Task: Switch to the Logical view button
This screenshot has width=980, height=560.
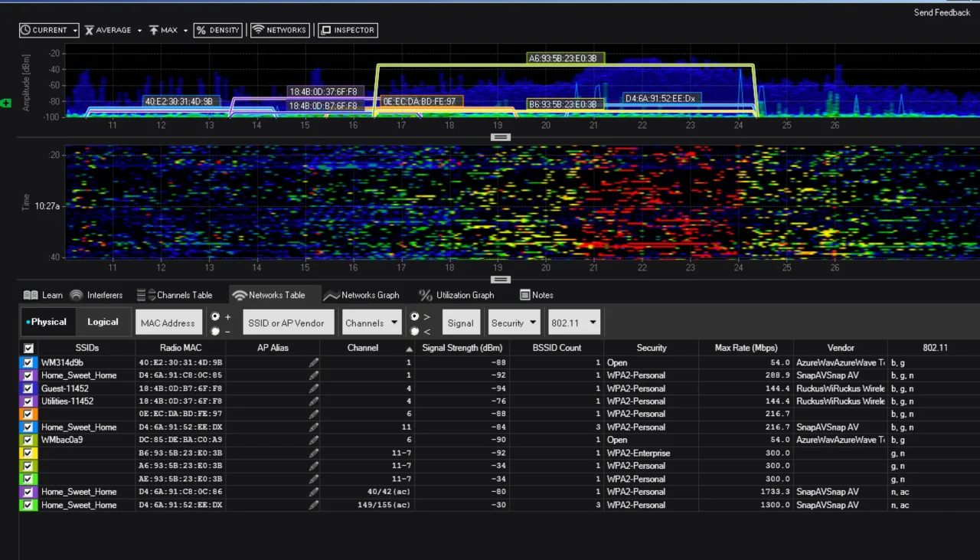Action: click(103, 323)
